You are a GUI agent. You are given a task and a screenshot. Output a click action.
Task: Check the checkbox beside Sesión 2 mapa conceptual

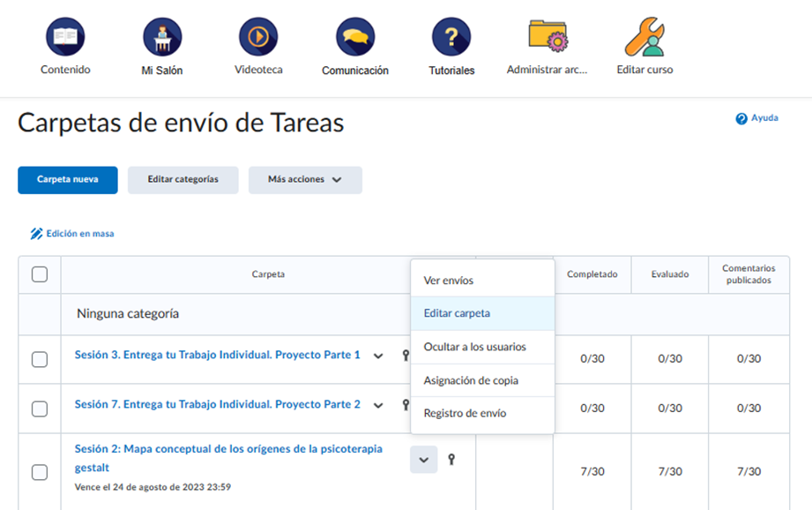point(40,472)
